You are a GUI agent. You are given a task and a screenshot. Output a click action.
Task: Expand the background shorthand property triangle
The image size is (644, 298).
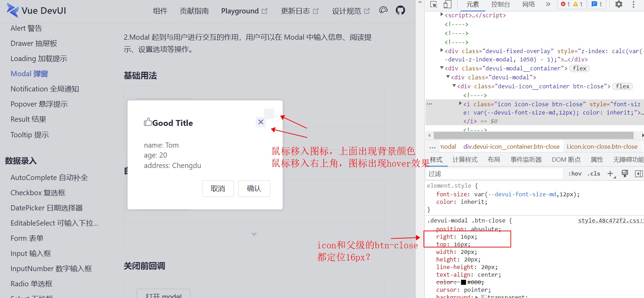pos(477,296)
